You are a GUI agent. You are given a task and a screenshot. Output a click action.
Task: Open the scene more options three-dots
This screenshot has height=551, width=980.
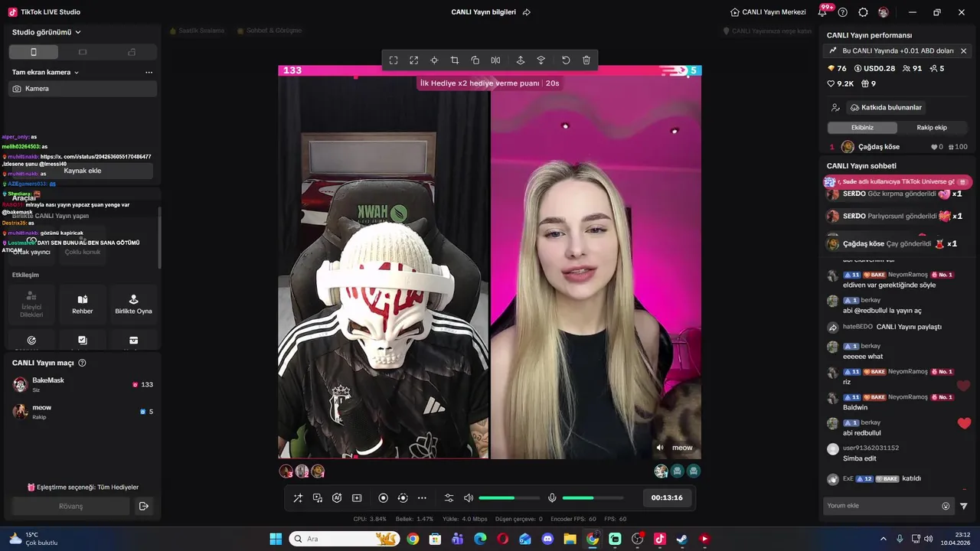click(x=149, y=72)
